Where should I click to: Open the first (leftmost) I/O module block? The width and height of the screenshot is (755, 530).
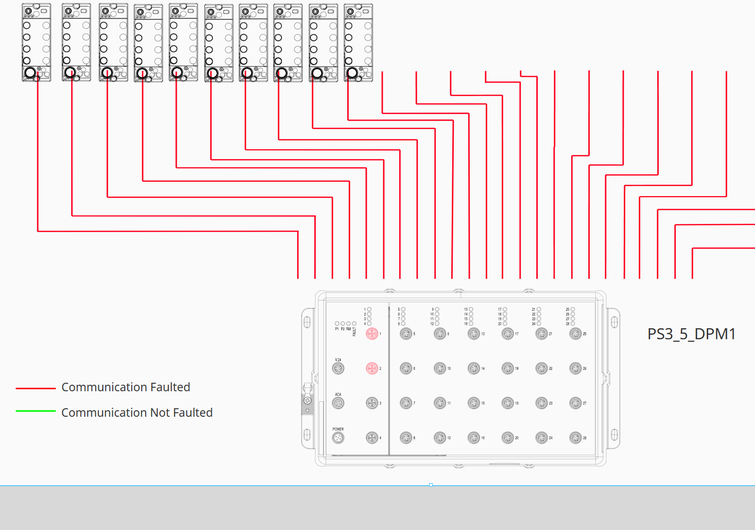point(37,42)
